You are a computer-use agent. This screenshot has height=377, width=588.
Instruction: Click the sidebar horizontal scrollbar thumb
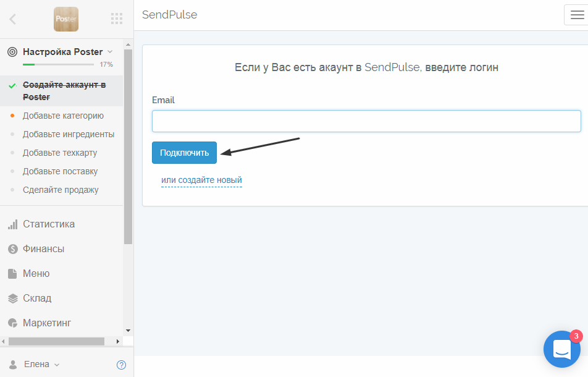point(56,341)
